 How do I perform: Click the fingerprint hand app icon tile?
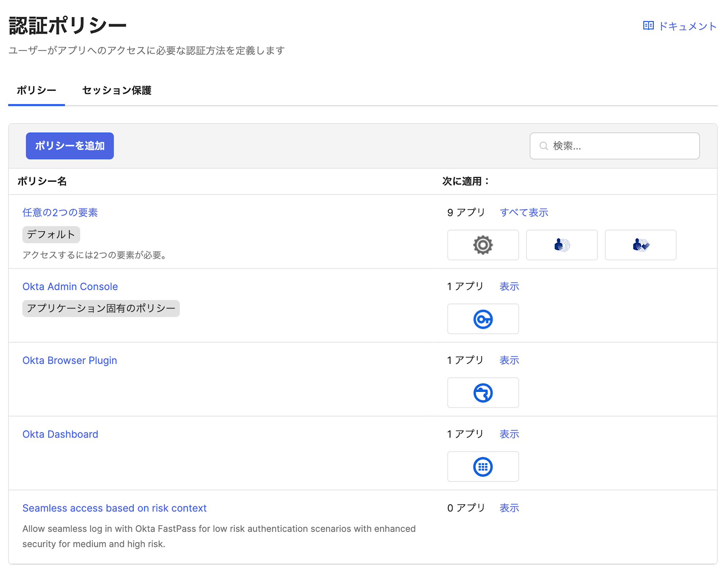(x=562, y=245)
